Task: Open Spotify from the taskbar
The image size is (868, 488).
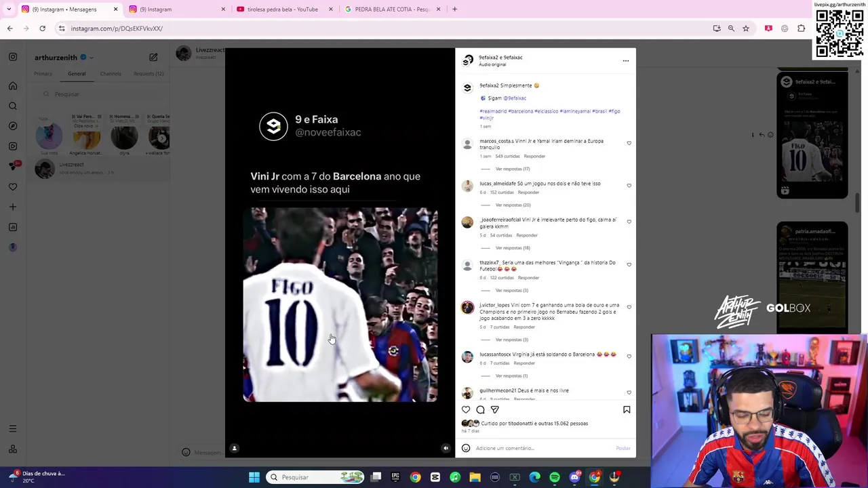Action: pos(555,477)
